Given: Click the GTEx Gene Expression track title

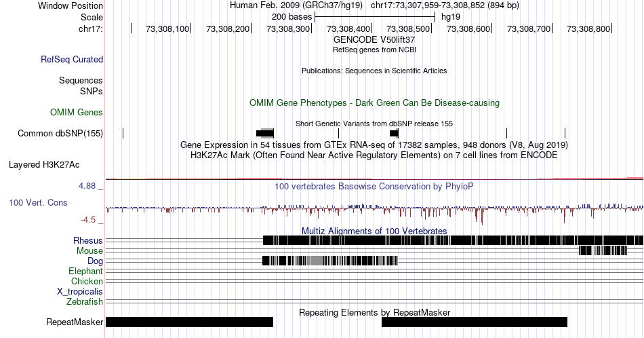Looking at the screenshot, I should point(374,145).
